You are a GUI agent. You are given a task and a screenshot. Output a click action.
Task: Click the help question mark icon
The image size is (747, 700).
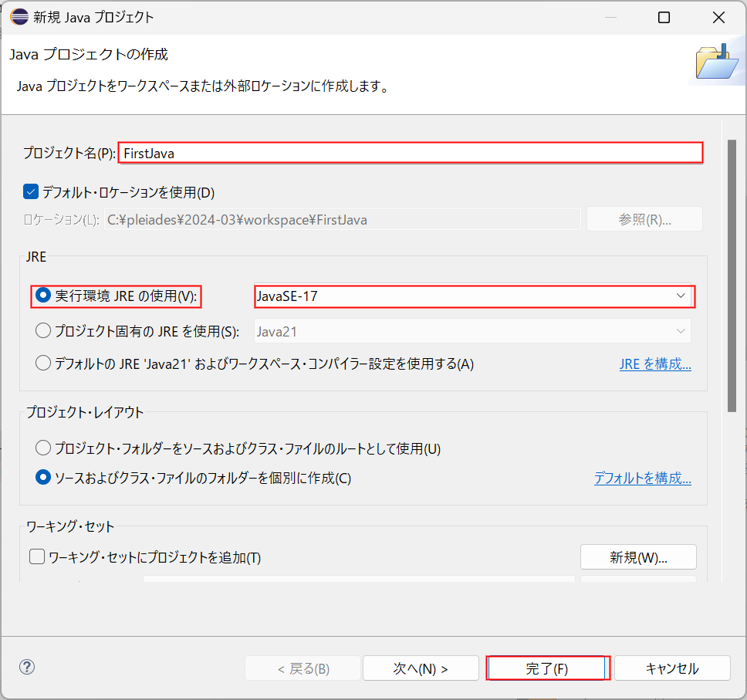point(27,667)
